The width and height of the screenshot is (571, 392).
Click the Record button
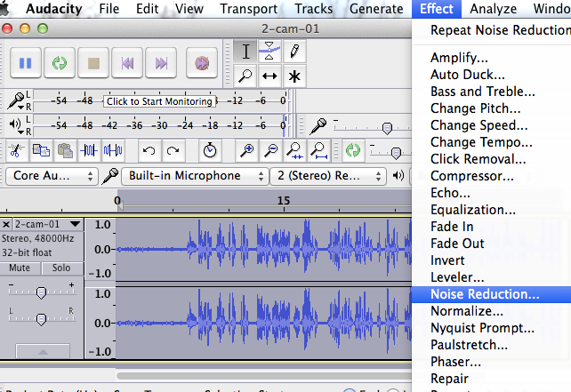pos(202,63)
